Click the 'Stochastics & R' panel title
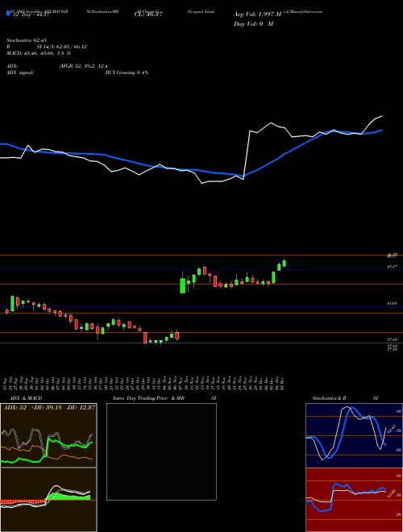Viewport: 403px width, 532px height. pos(330,398)
